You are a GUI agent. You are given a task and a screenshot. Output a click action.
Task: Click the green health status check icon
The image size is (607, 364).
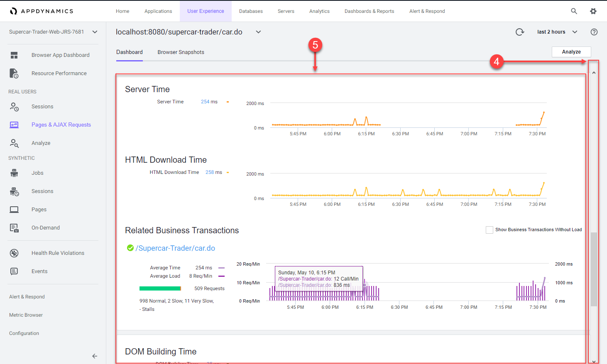(130, 248)
